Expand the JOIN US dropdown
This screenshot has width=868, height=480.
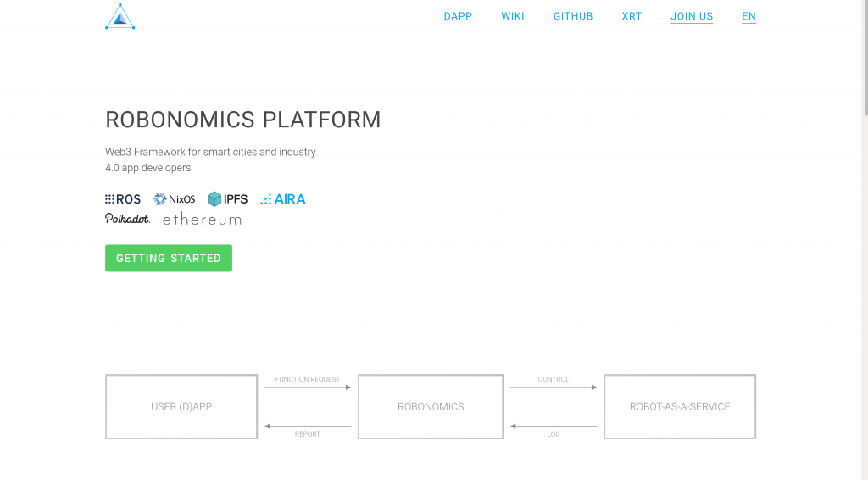[692, 17]
